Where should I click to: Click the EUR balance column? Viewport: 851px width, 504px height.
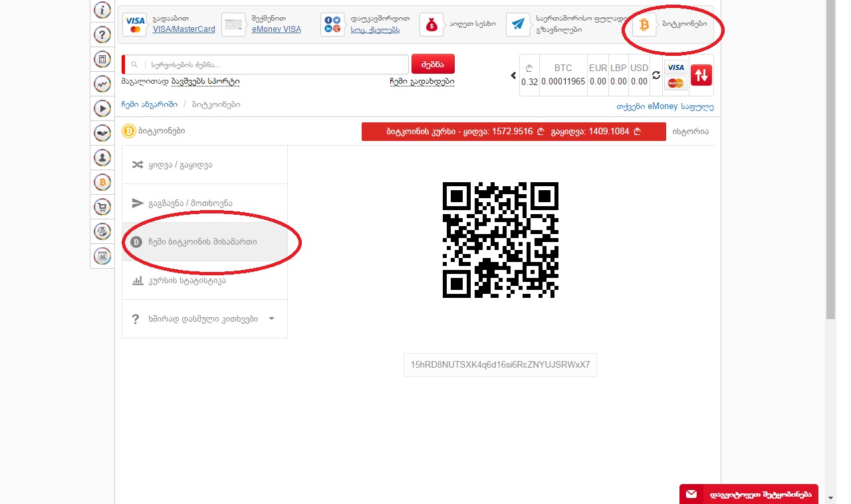598,75
